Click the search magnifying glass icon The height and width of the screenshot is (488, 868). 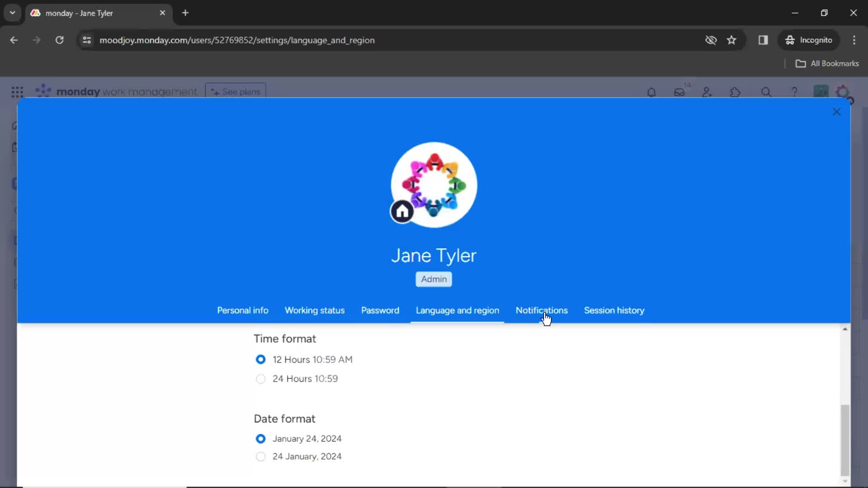point(766,92)
